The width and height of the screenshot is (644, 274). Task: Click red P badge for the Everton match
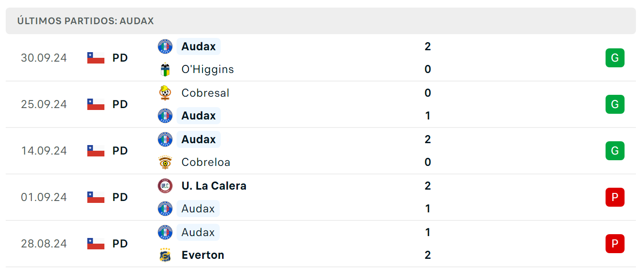coord(615,244)
